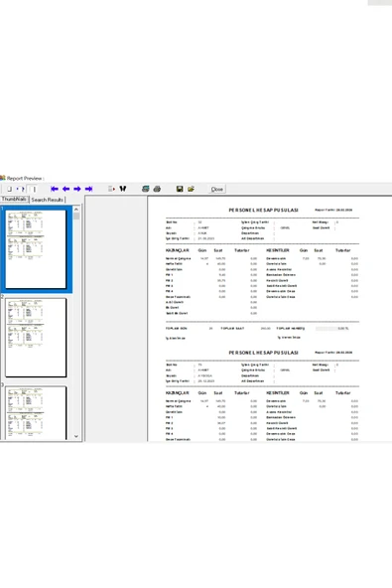The width and height of the screenshot is (392, 588).
Task: Click the thumbnail scrollbar down arrow
Action: point(76,436)
